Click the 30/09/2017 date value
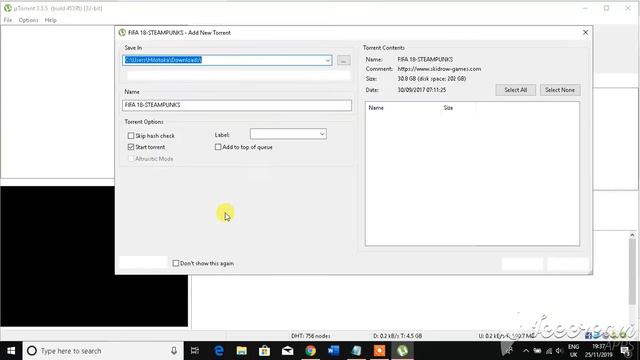 [x=422, y=90]
